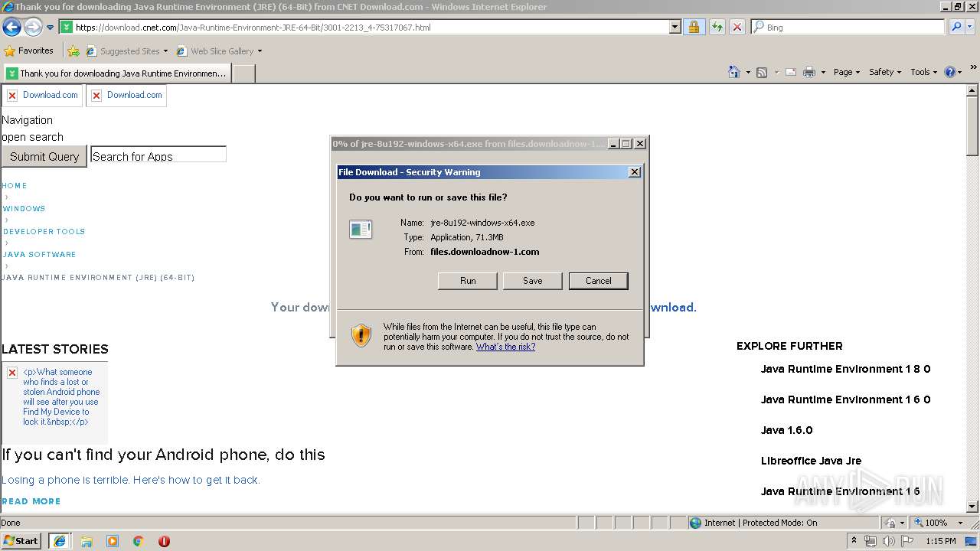Expand the Home button dropdown arrow
This screenshot has width=980, height=551.
pos(748,72)
